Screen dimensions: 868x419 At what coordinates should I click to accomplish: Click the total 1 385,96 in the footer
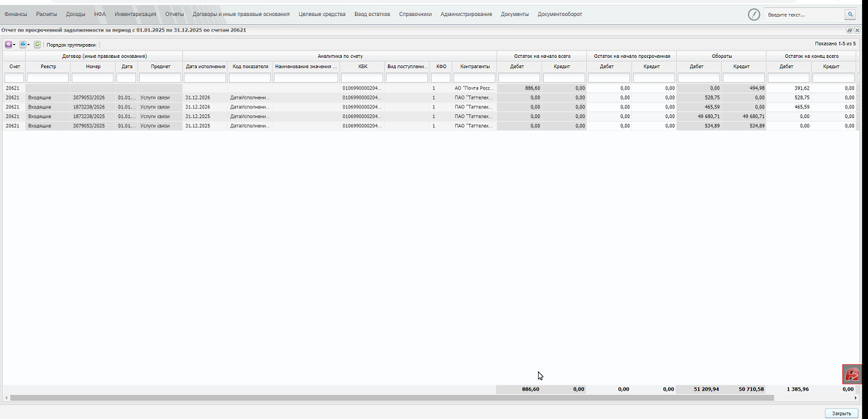(x=798, y=390)
